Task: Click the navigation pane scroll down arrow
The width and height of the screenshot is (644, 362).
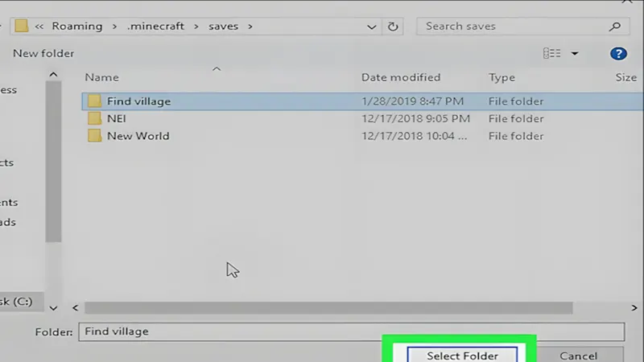Action: tap(53, 308)
